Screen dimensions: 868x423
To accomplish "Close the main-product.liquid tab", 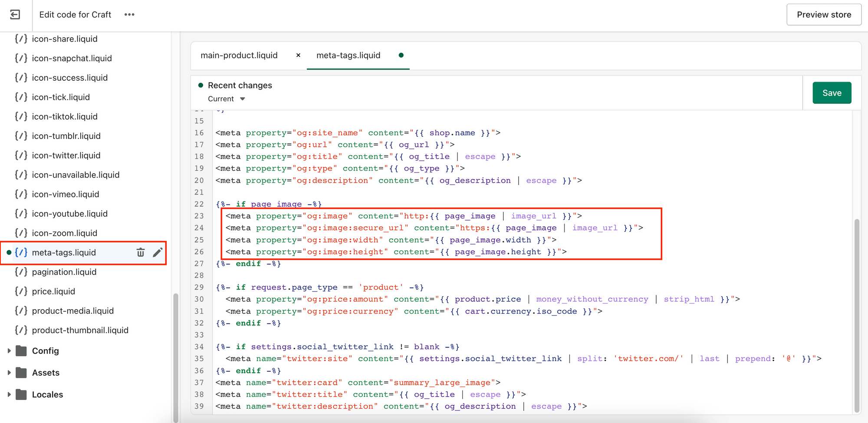I will 298,56.
